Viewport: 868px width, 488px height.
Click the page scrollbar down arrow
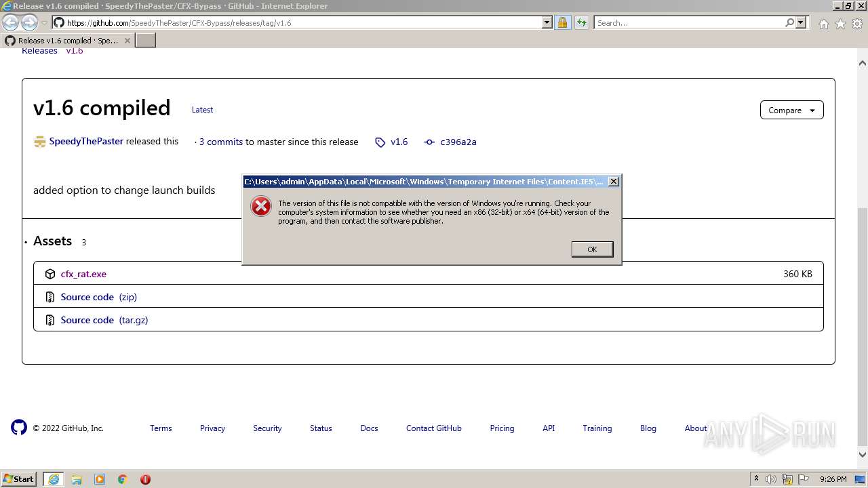point(863,455)
